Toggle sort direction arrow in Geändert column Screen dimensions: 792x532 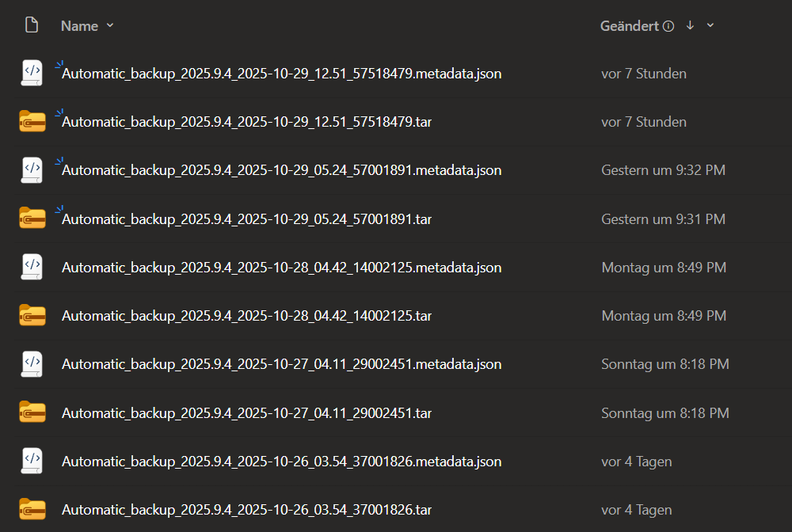(690, 25)
